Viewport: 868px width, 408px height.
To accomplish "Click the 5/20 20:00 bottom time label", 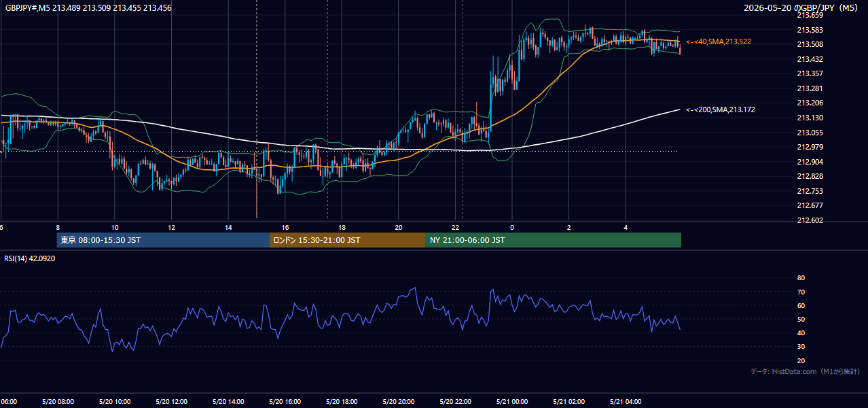I will [399, 402].
